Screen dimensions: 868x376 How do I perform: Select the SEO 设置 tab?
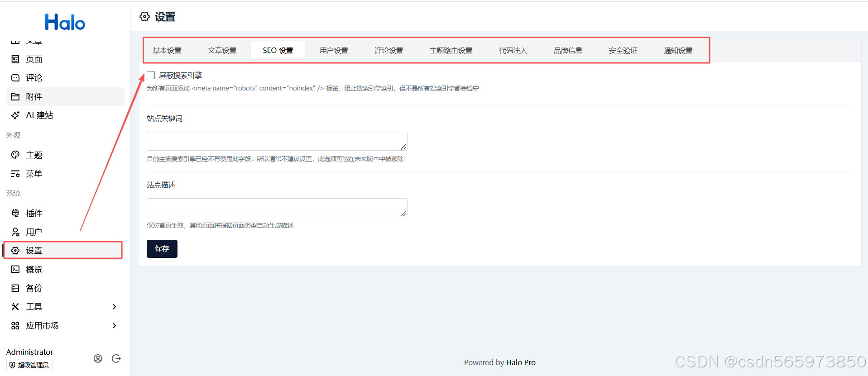[x=278, y=50]
